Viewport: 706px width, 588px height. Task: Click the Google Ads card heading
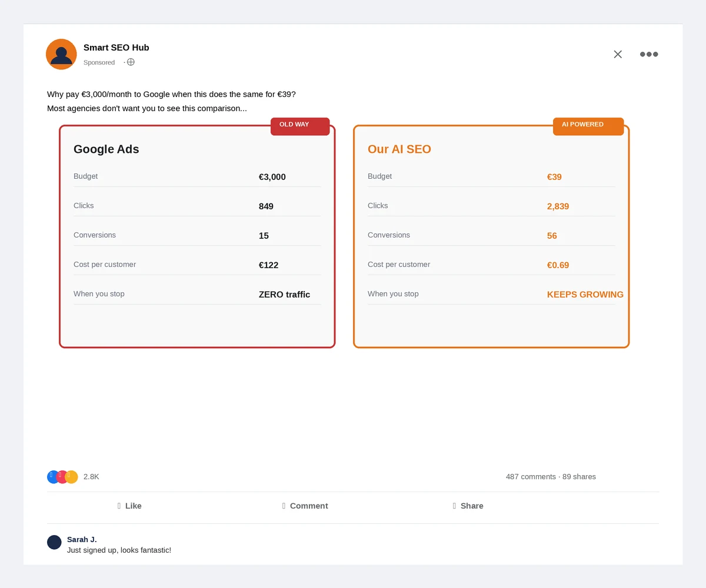pyautogui.click(x=106, y=149)
